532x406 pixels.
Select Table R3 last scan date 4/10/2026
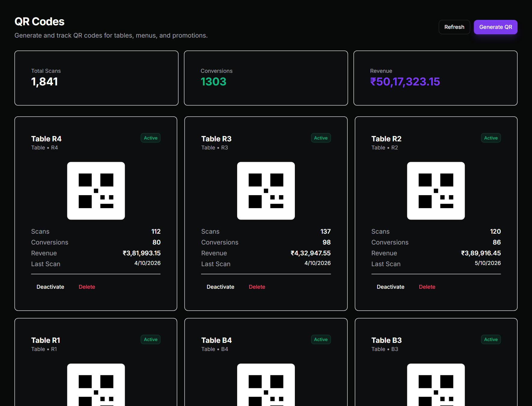tap(318, 263)
